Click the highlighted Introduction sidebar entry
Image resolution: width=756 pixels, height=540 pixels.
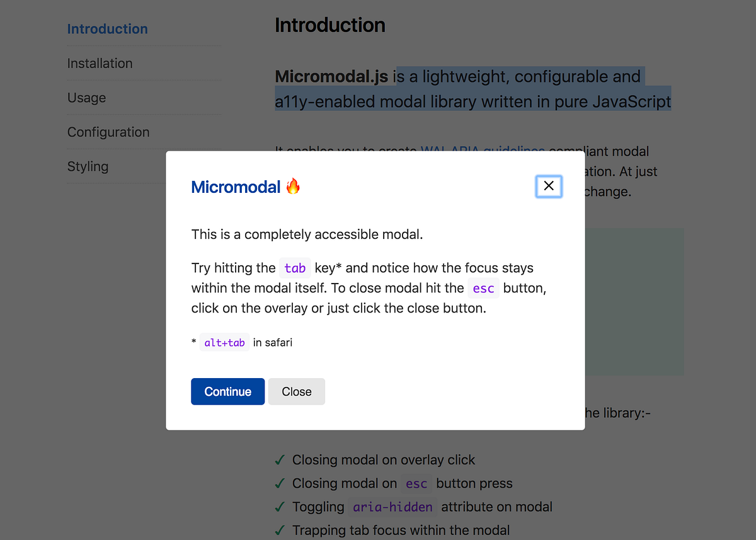coord(107,28)
